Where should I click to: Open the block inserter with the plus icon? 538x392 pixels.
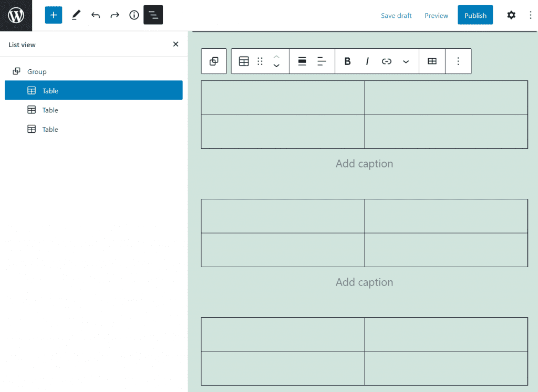[x=53, y=15]
